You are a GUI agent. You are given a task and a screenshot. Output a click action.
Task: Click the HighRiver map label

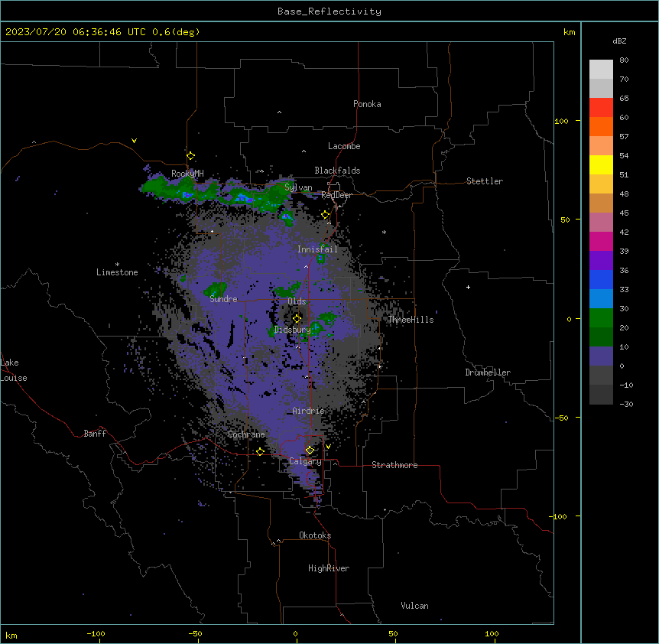coord(329,568)
